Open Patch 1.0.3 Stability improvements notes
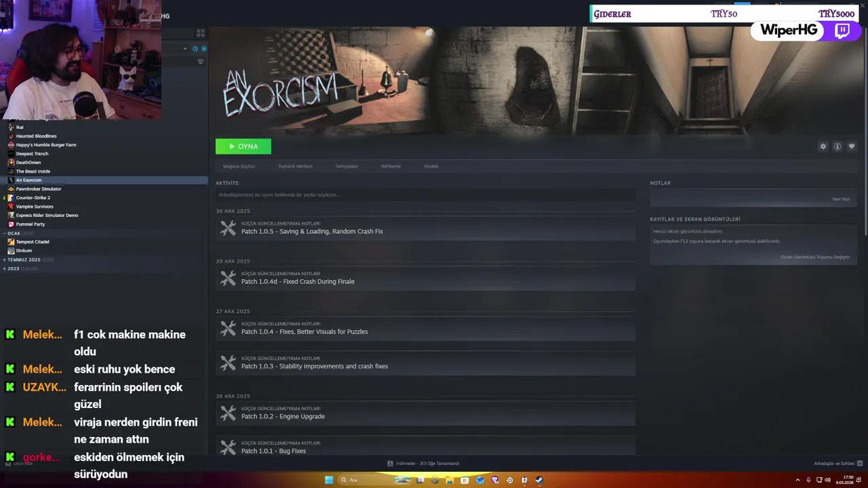 click(x=426, y=363)
